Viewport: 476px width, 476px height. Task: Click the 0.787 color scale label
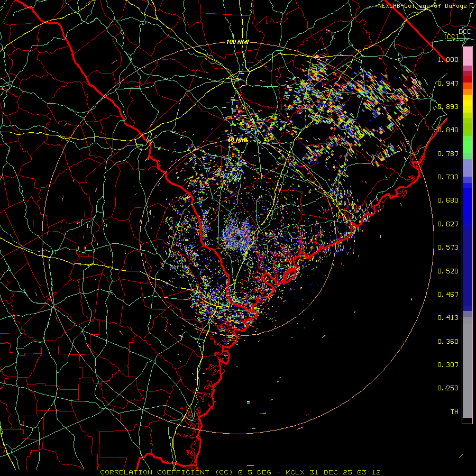point(448,153)
